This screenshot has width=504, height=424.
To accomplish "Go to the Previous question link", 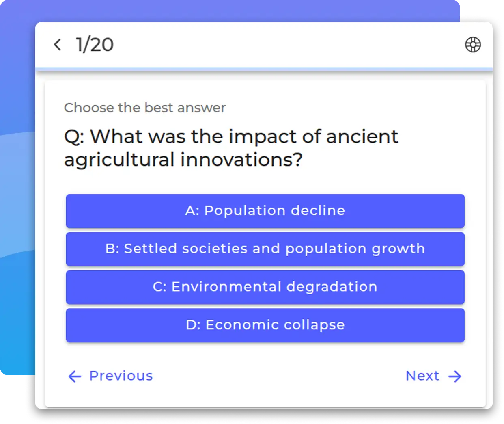I will coord(121,376).
